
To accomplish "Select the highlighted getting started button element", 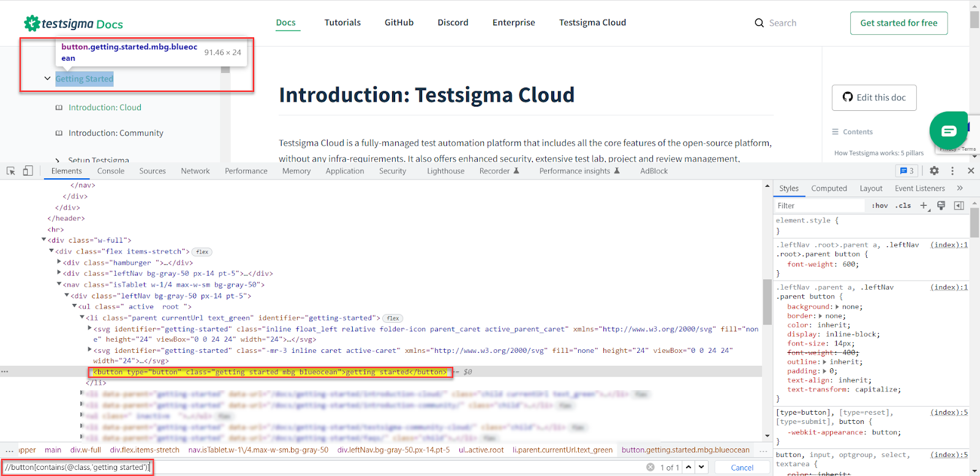I will click(x=270, y=372).
